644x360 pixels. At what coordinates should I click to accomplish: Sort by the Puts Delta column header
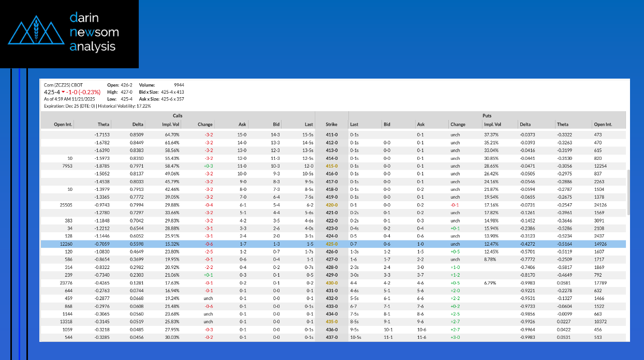525,124
